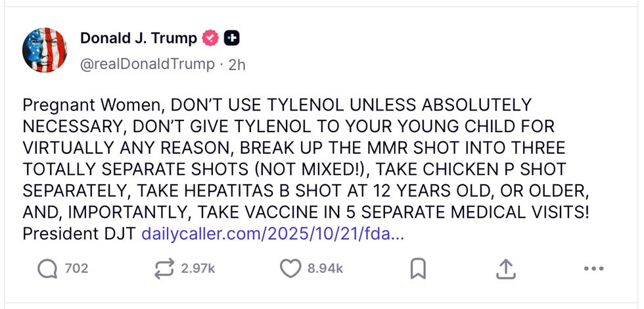The height and width of the screenshot is (309, 644).
Task: Like the post with the heart icon
Action: click(290, 268)
